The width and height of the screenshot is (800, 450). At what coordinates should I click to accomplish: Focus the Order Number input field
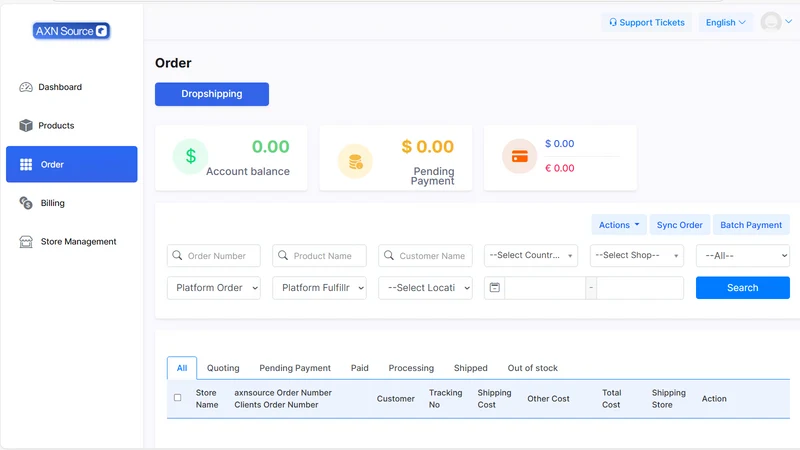[x=214, y=256]
